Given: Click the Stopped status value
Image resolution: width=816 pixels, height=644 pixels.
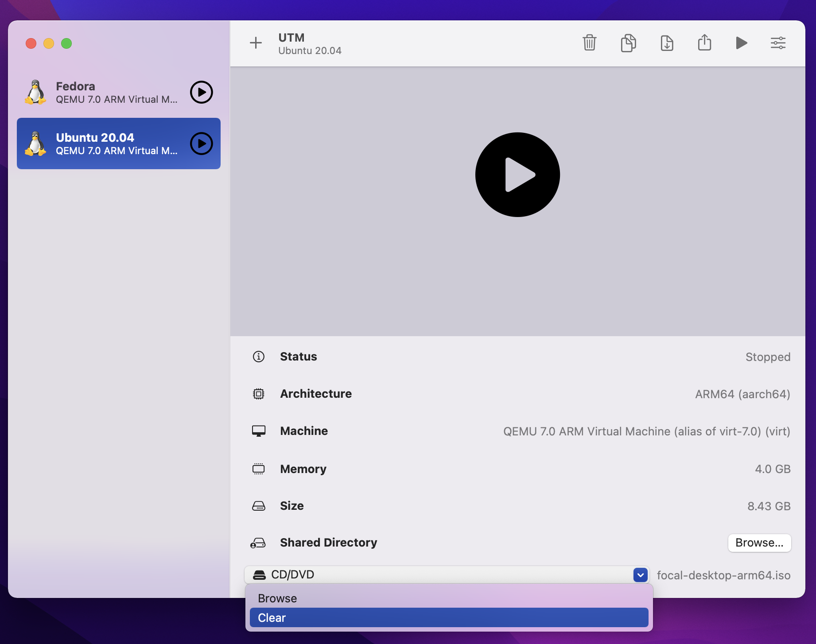Looking at the screenshot, I should pyautogui.click(x=768, y=357).
